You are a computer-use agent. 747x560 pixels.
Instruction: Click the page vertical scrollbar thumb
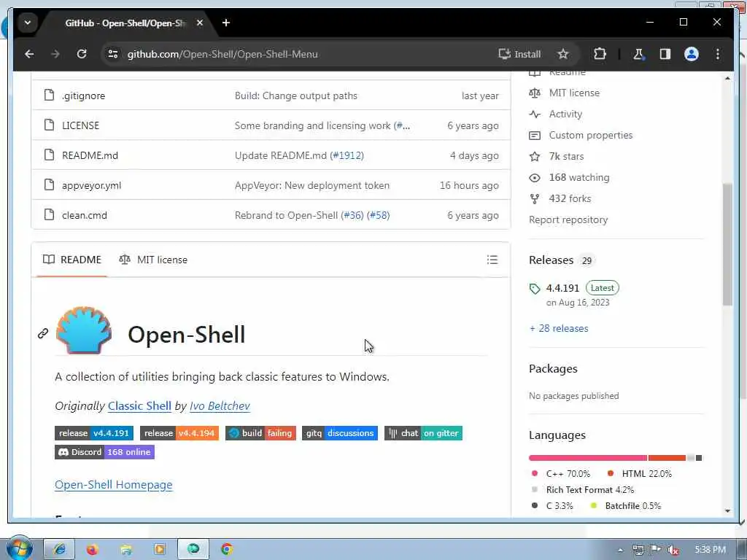(727, 244)
